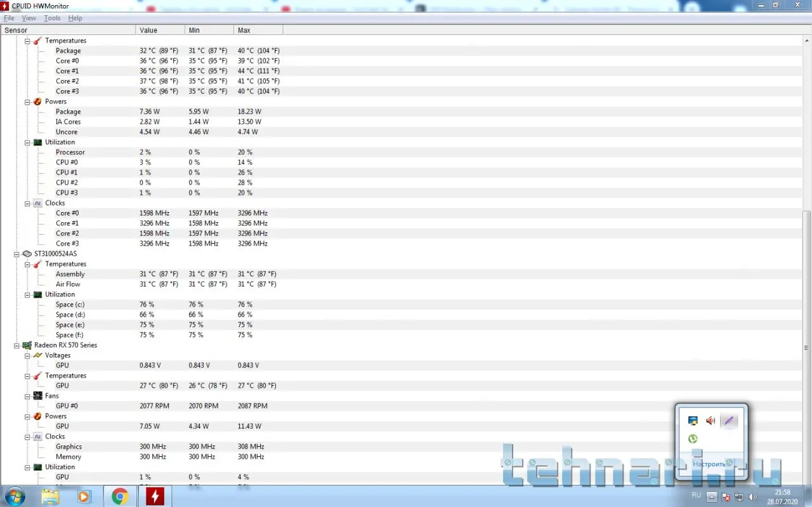Screen dimensions: 812x507
Task: Open the Action Center flag icon
Action: click(x=726, y=496)
